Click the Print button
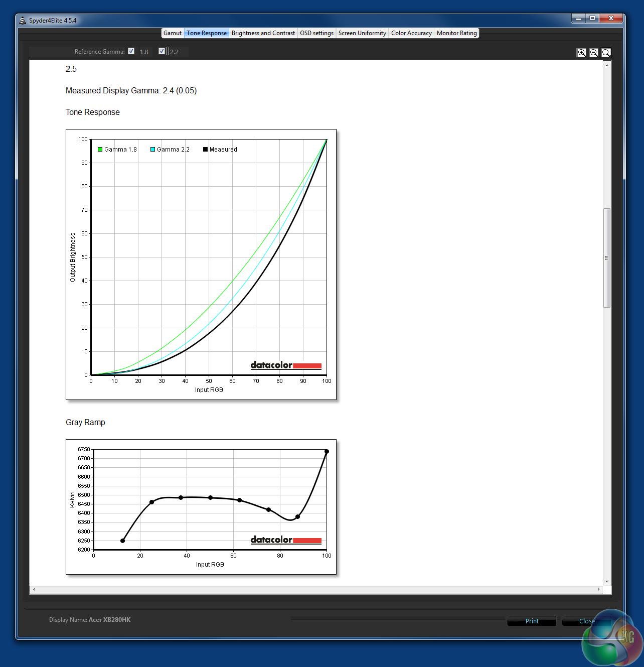The width and height of the screenshot is (644, 667). [x=532, y=621]
